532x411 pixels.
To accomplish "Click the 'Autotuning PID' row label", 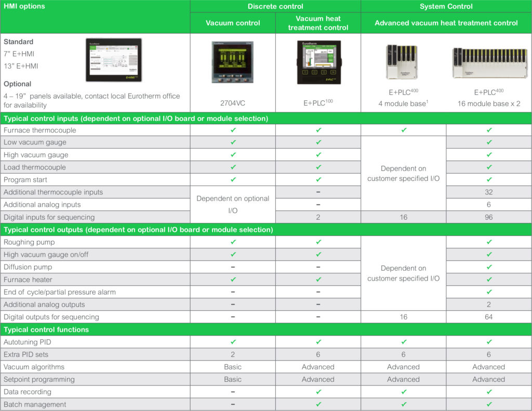I will pos(27,342).
